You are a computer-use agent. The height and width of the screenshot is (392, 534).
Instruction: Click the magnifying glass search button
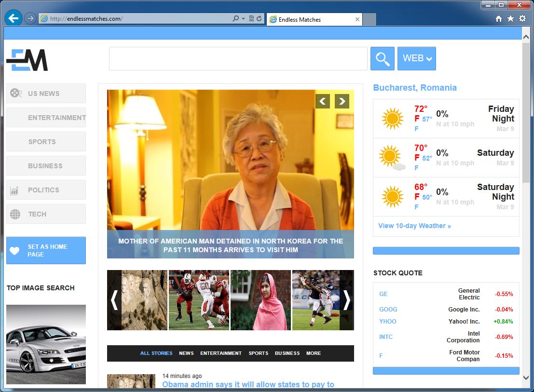[382, 58]
